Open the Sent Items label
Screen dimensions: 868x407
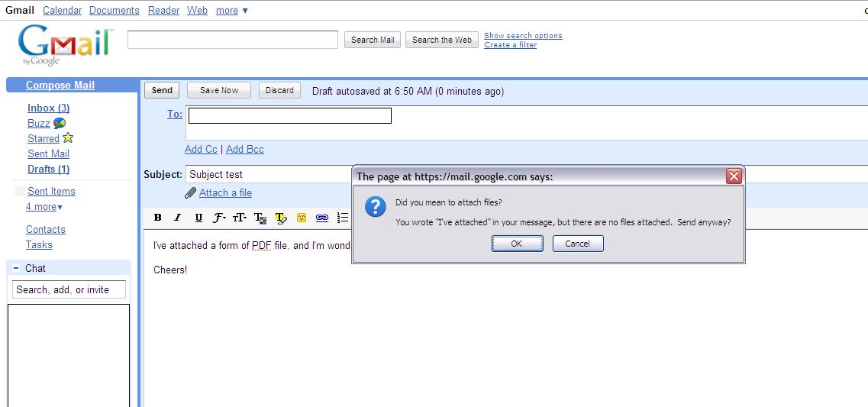click(51, 191)
